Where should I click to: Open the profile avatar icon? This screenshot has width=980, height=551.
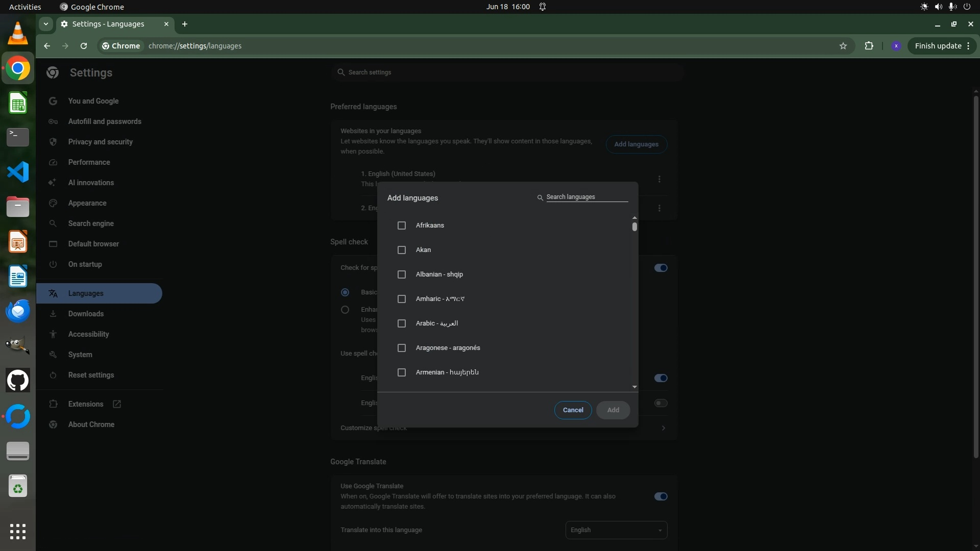pyautogui.click(x=896, y=46)
